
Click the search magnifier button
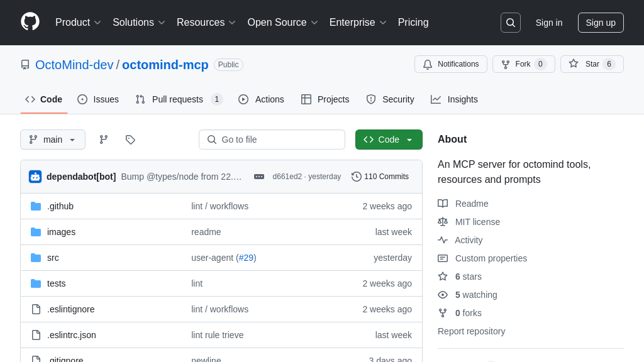click(511, 23)
